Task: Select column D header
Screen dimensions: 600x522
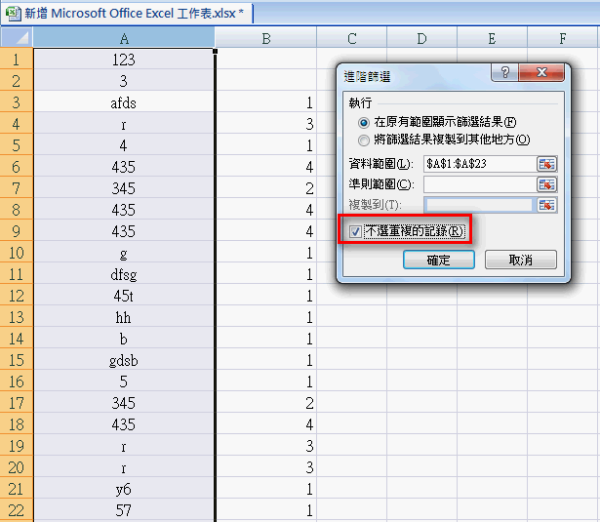Action: pos(422,38)
